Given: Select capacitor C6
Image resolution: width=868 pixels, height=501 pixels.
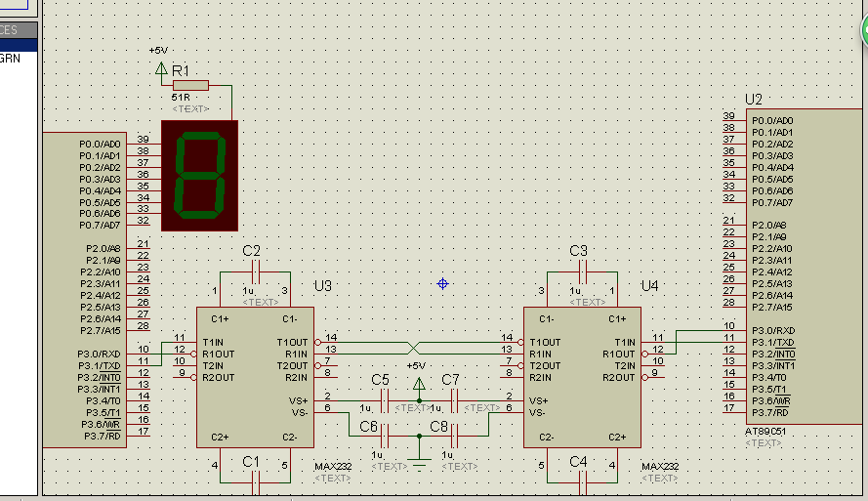Looking at the screenshot, I should pos(384,437).
